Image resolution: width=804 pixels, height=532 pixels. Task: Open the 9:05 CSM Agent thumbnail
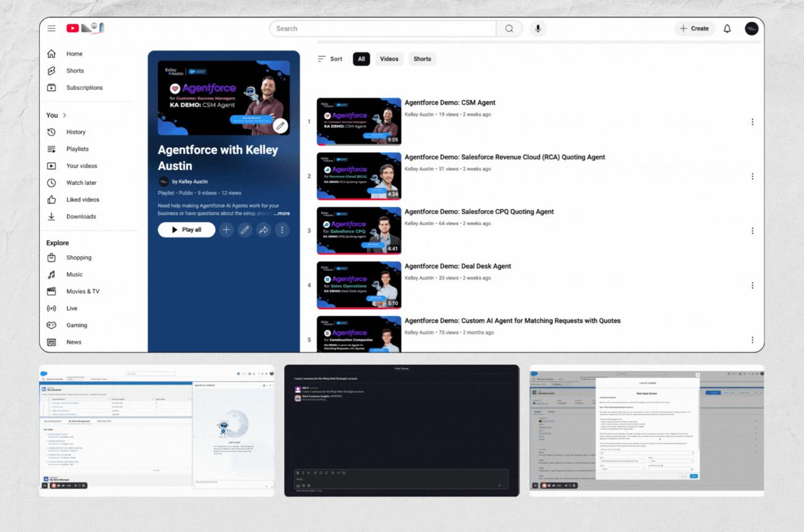[359, 121]
